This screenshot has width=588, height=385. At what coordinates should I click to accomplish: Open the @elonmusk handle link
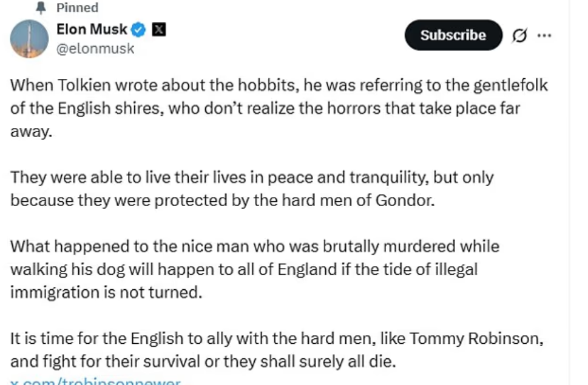click(x=95, y=49)
